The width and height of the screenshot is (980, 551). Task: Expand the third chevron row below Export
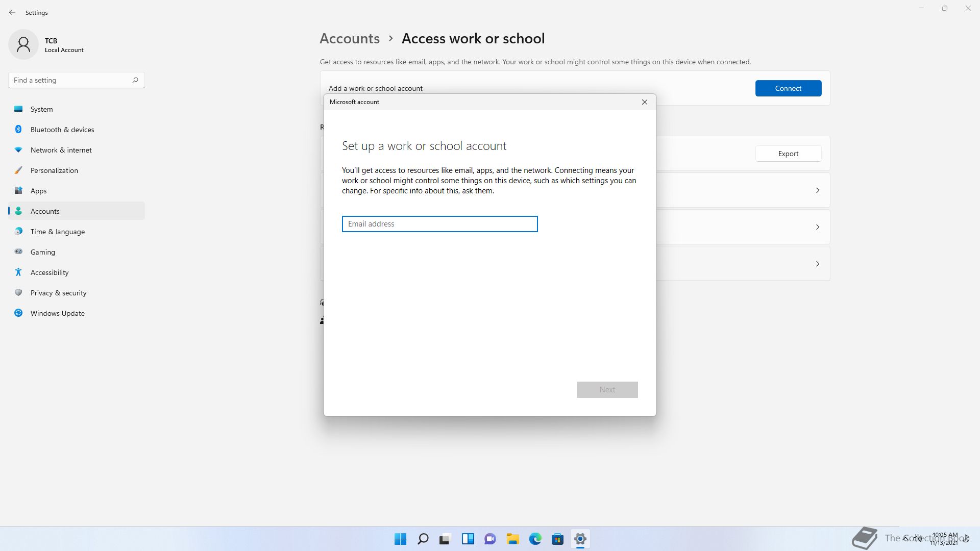click(x=818, y=264)
